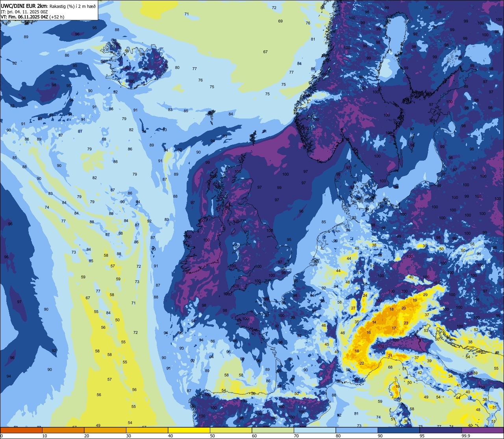
Task: Click the purple legend swatch above 99.9
Action: coord(482,430)
